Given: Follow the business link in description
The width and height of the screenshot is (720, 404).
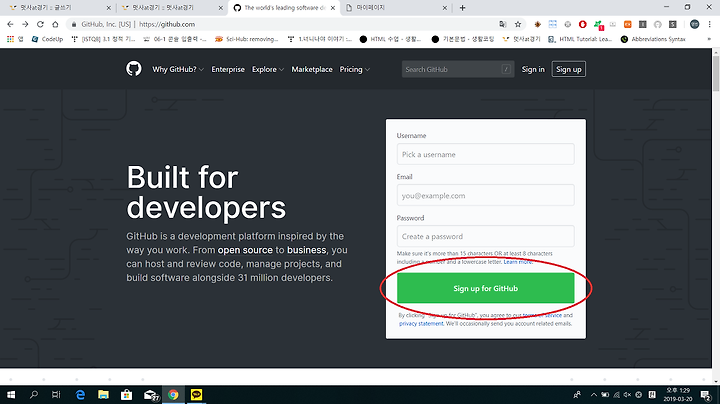Looking at the screenshot, I should [307, 250].
